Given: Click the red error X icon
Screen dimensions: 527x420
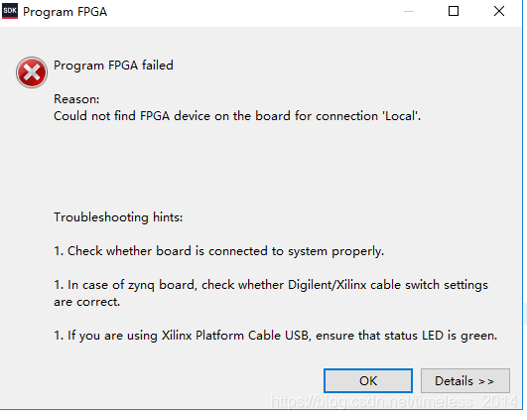Looking at the screenshot, I should point(32,72).
